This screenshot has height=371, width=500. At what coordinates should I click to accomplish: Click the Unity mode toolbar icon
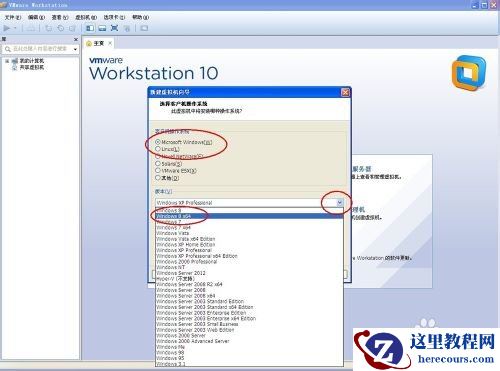point(127,28)
